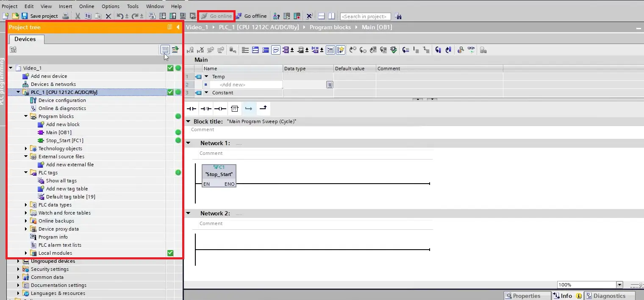Click the monitoring on/off glasses icon

pos(471,50)
